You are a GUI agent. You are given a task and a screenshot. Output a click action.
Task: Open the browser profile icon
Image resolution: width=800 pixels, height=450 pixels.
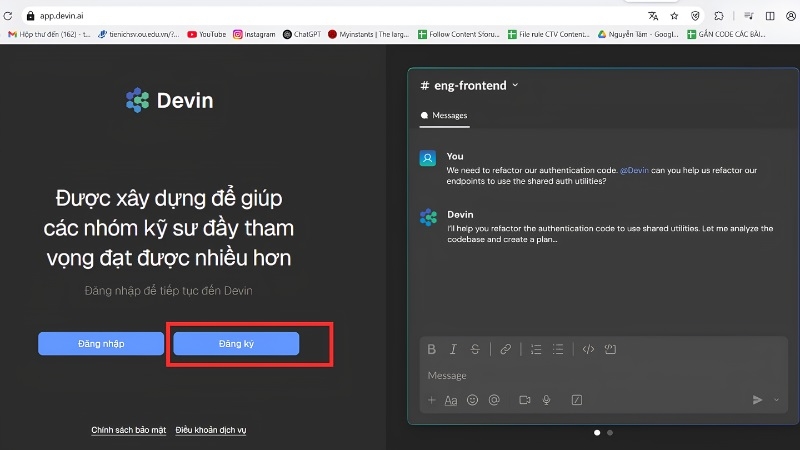[791, 16]
